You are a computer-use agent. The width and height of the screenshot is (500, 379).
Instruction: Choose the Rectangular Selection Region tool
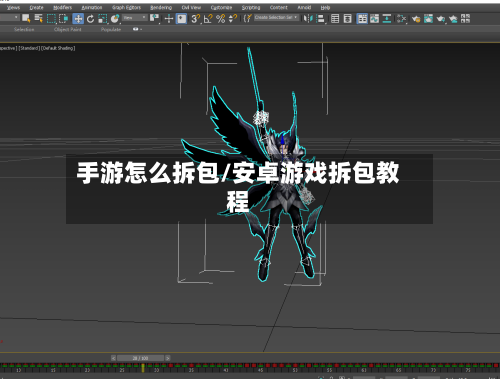point(51,18)
